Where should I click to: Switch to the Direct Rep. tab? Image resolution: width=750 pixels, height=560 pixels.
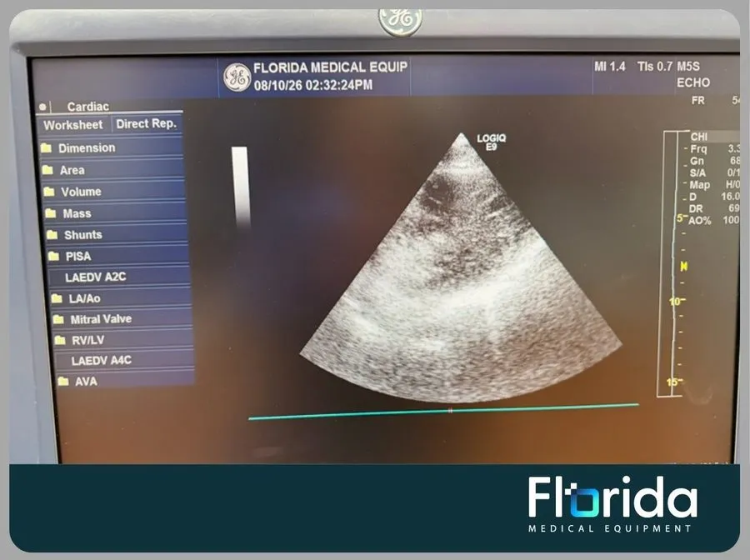click(x=147, y=124)
